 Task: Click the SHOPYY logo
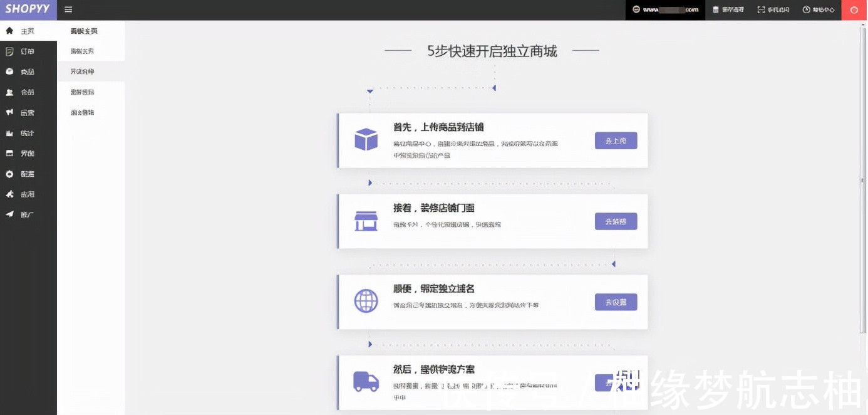[28, 9]
